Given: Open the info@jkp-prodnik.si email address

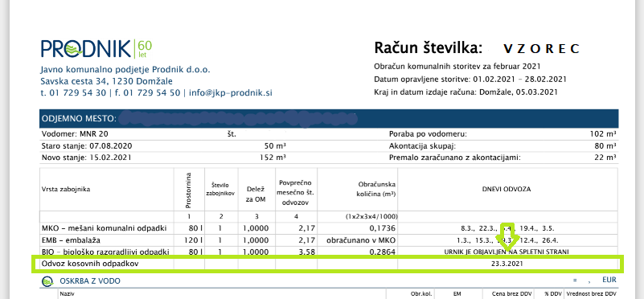Looking at the screenshot, I should coord(231,92).
